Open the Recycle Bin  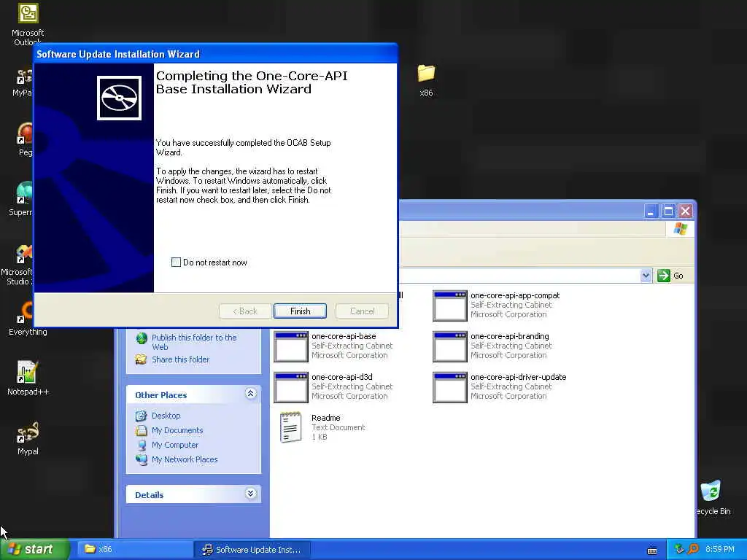(711, 491)
